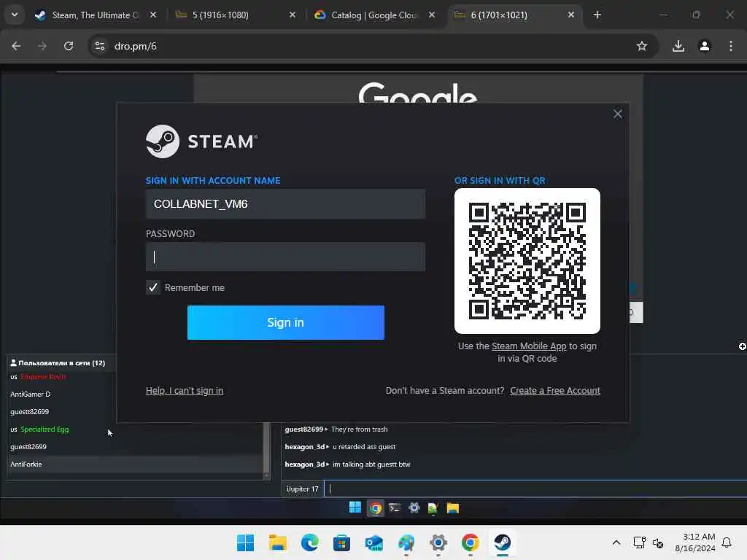Switch to the Catalog | Google Cloud tab
Image resolution: width=747 pixels, height=560 pixels.
tap(374, 15)
